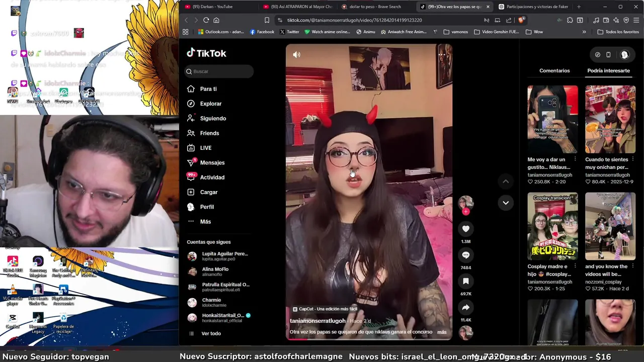Open HonkaiStarRail's followed account

pyautogui.click(x=218, y=318)
